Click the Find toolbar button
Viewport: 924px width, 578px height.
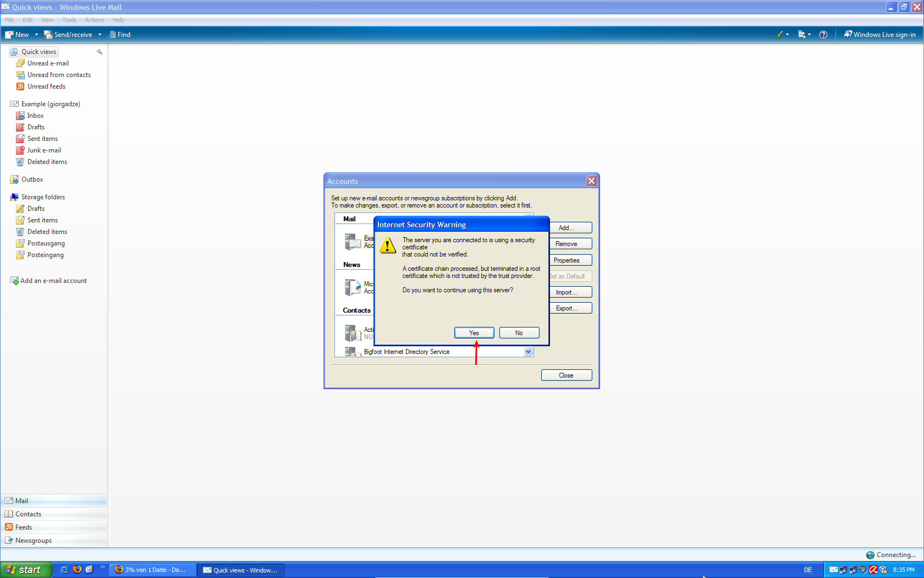120,35
